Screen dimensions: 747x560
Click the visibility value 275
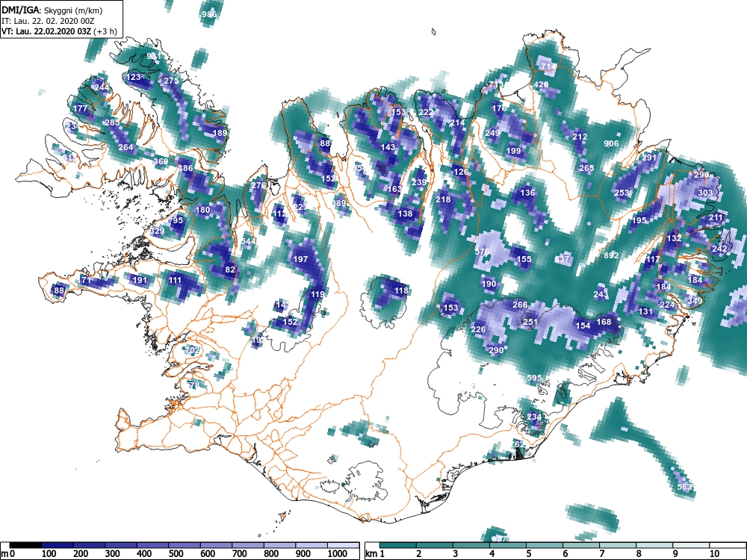point(171,81)
